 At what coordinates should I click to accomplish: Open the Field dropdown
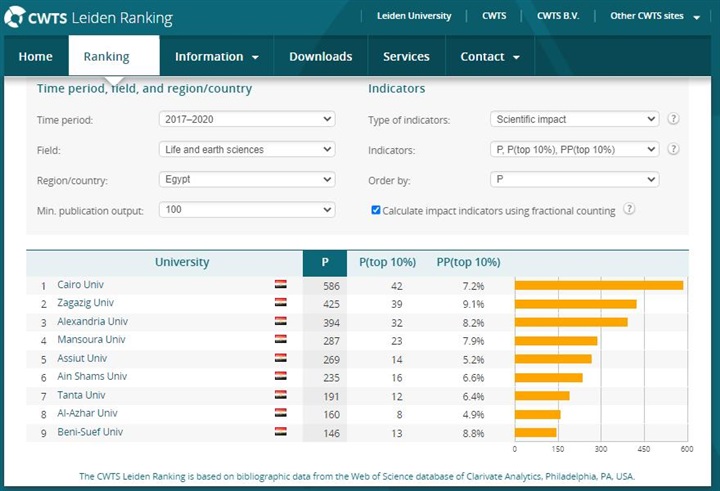246,150
